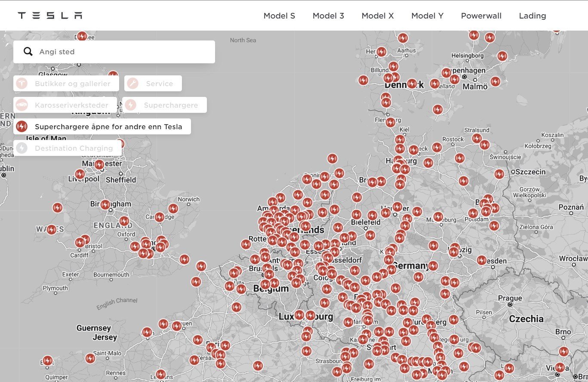Screen dimensions: 588x382
Task: Select the Supercharger pin at Birmingham
Action: (105, 205)
